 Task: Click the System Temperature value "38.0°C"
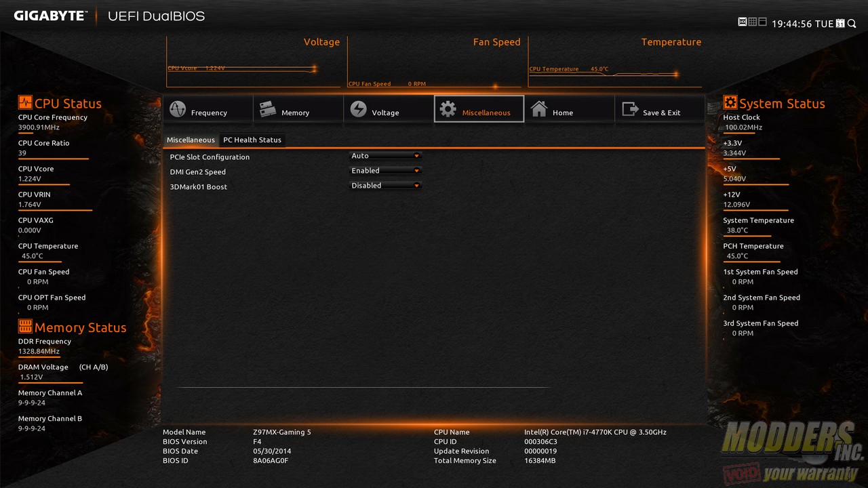coord(738,230)
